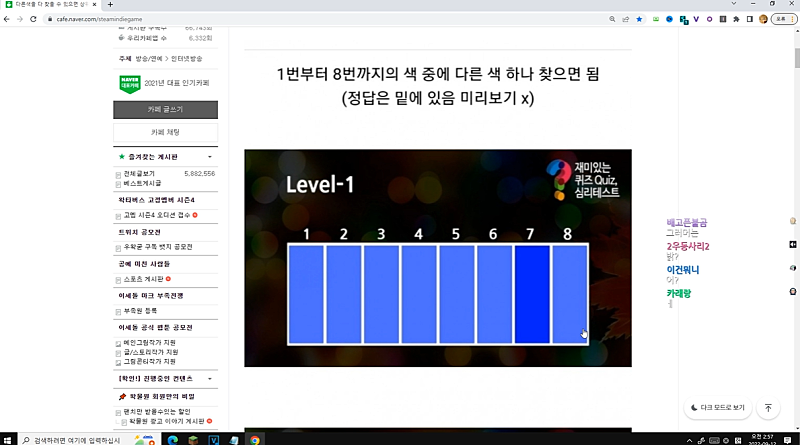800x445 pixels.
Task: Click the gray striped extension icon
Action: (723, 19)
